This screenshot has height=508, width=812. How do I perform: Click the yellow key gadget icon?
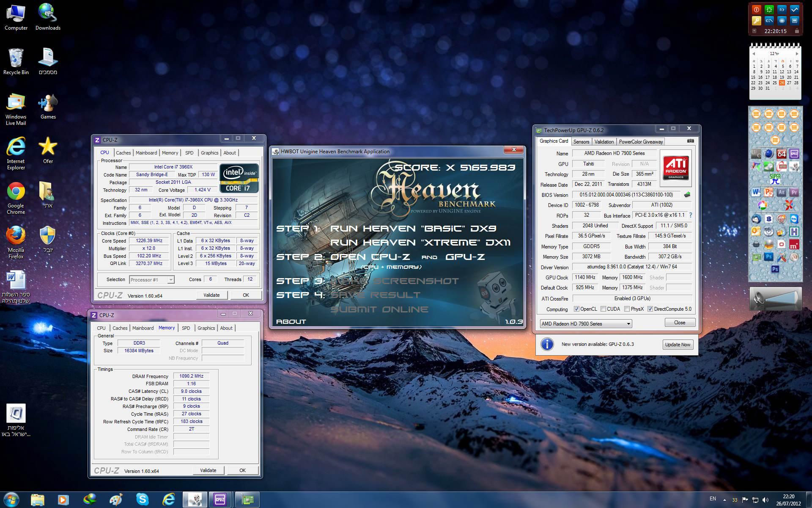[x=757, y=20]
